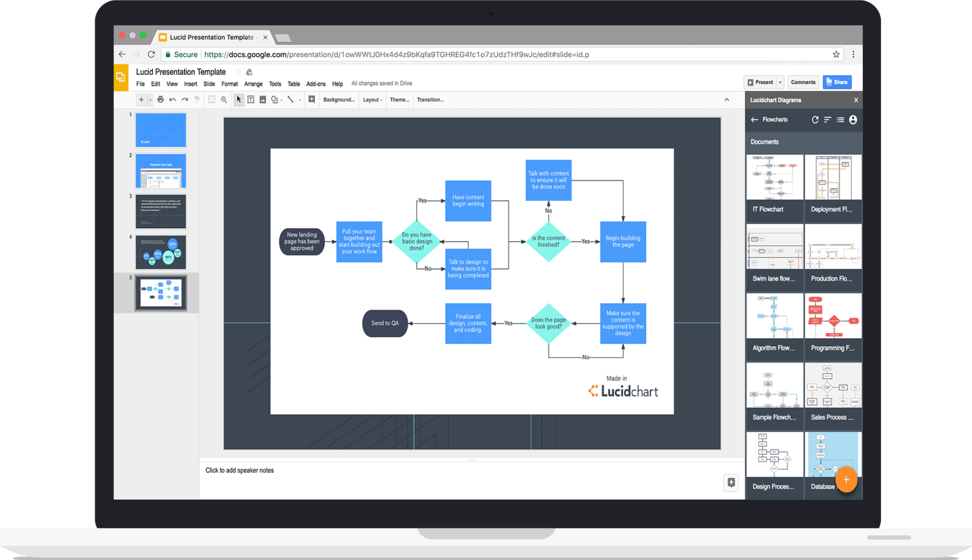Open the Comments button
Image resolution: width=972 pixels, height=560 pixels.
(x=803, y=82)
